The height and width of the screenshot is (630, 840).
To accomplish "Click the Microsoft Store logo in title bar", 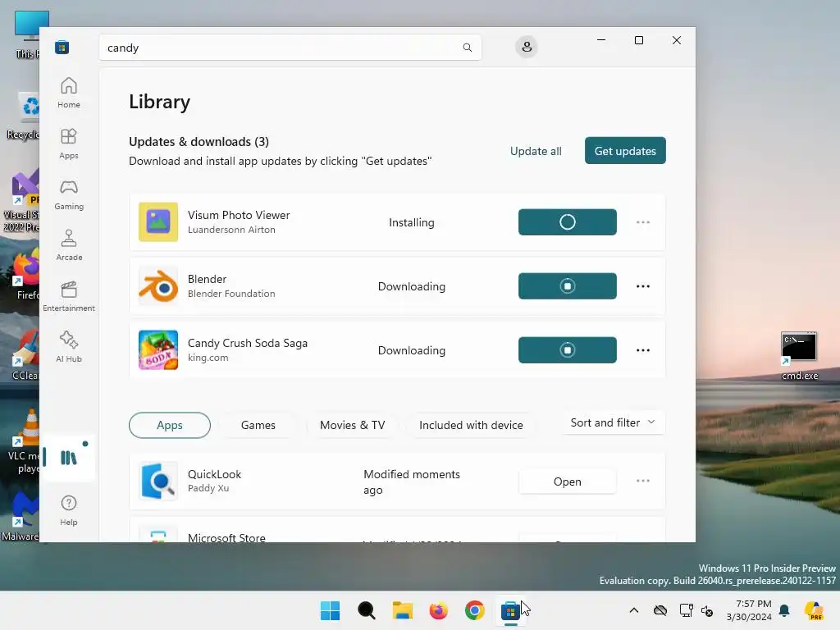I will coord(62,47).
